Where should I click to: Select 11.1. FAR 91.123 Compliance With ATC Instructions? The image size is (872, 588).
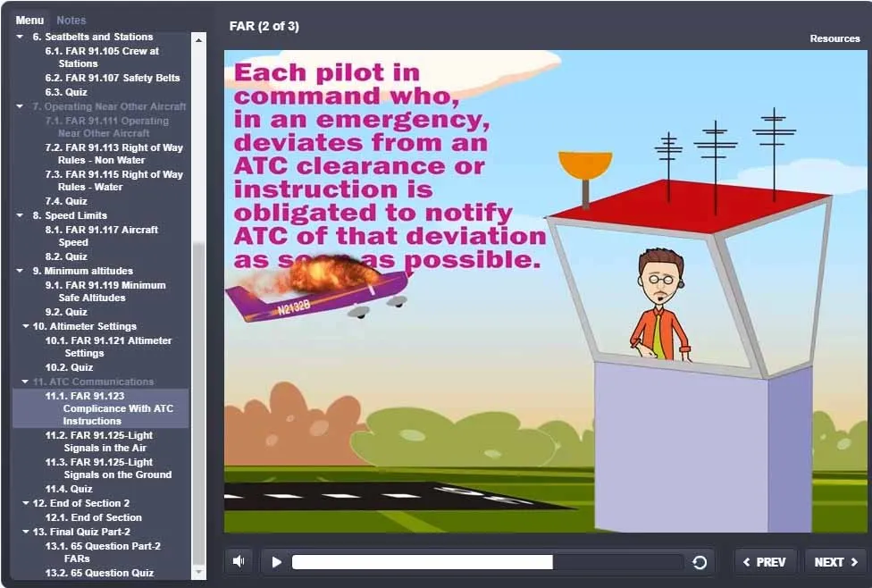point(101,408)
